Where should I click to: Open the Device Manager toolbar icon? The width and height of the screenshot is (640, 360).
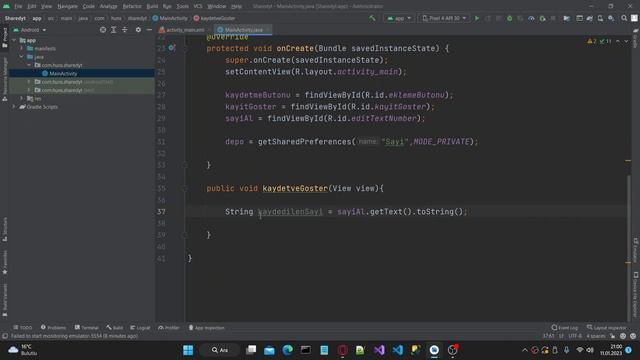coord(600,18)
